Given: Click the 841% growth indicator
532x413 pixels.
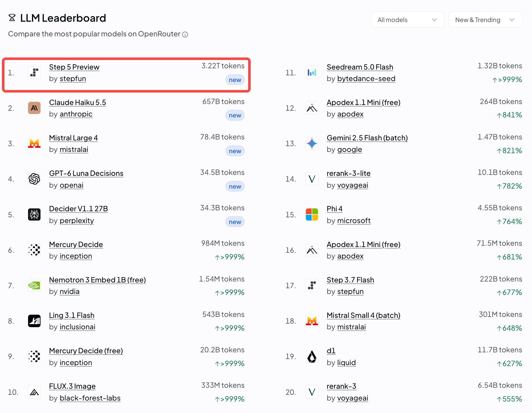Looking at the screenshot, I should pyautogui.click(x=509, y=115).
